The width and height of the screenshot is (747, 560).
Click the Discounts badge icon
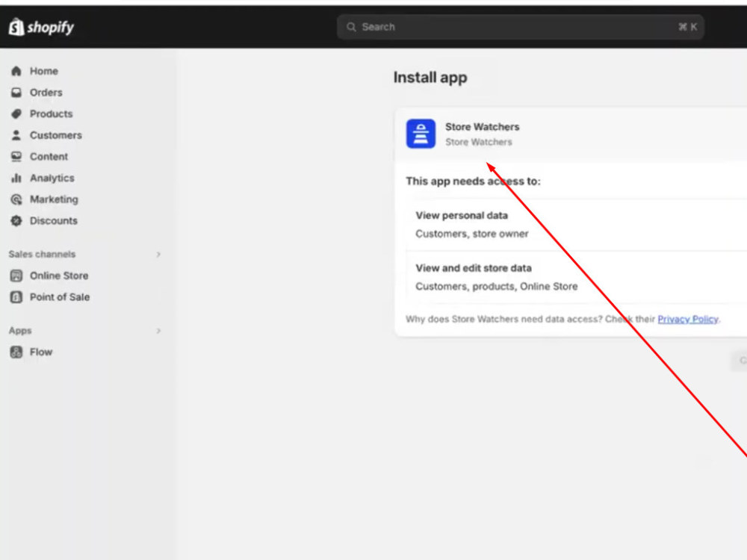tap(16, 221)
